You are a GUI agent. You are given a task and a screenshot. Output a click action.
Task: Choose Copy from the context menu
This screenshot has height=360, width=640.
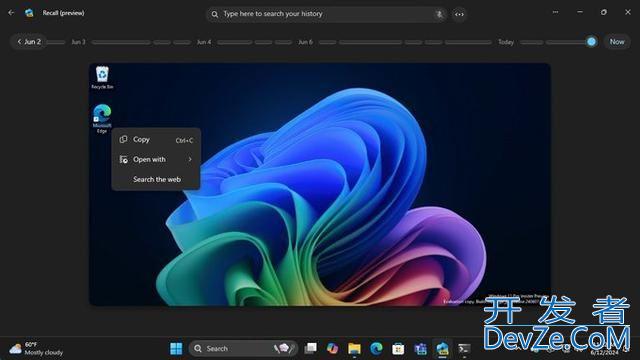click(156, 140)
